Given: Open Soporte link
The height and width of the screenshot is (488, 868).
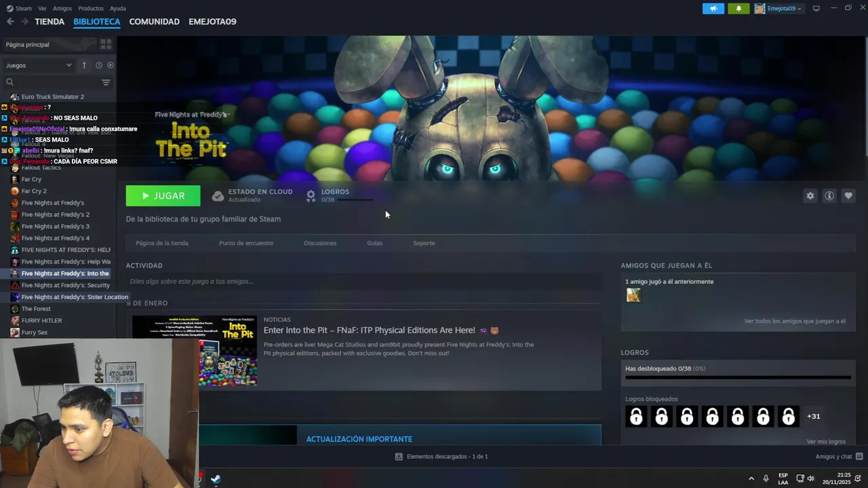Looking at the screenshot, I should 424,243.
